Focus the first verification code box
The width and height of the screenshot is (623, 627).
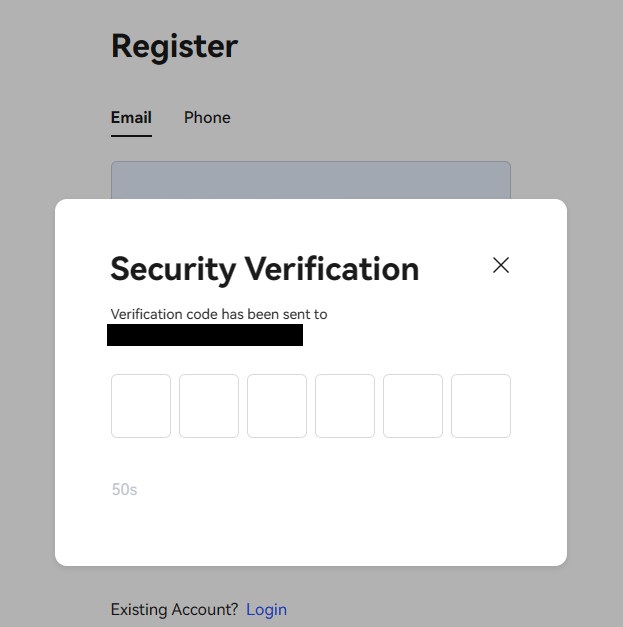click(x=141, y=406)
